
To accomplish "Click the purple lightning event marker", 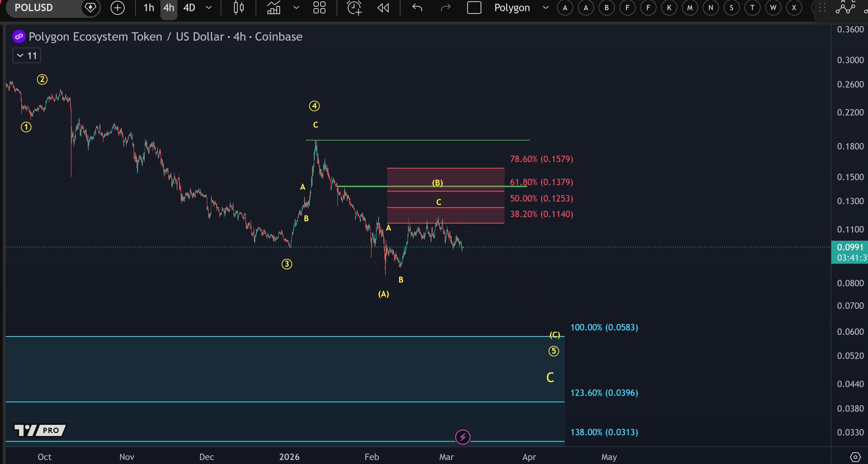I will (x=462, y=437).
